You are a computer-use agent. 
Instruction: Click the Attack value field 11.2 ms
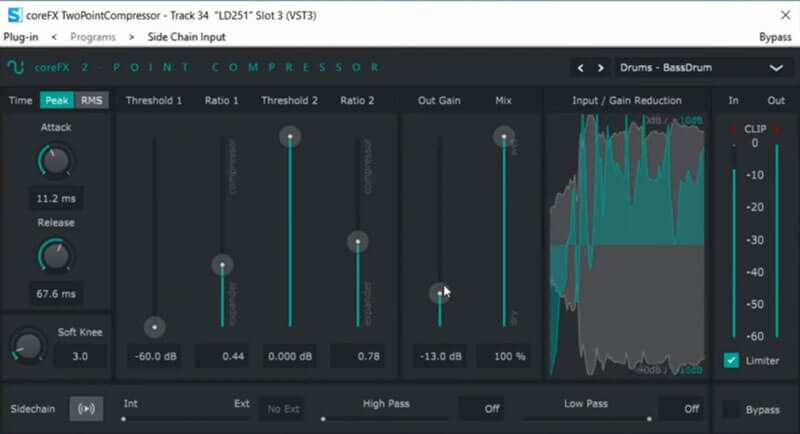point(56,198)
